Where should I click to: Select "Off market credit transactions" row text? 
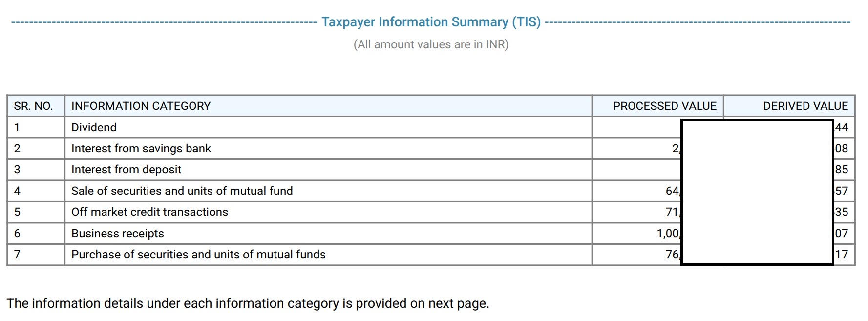click(149, 212)
